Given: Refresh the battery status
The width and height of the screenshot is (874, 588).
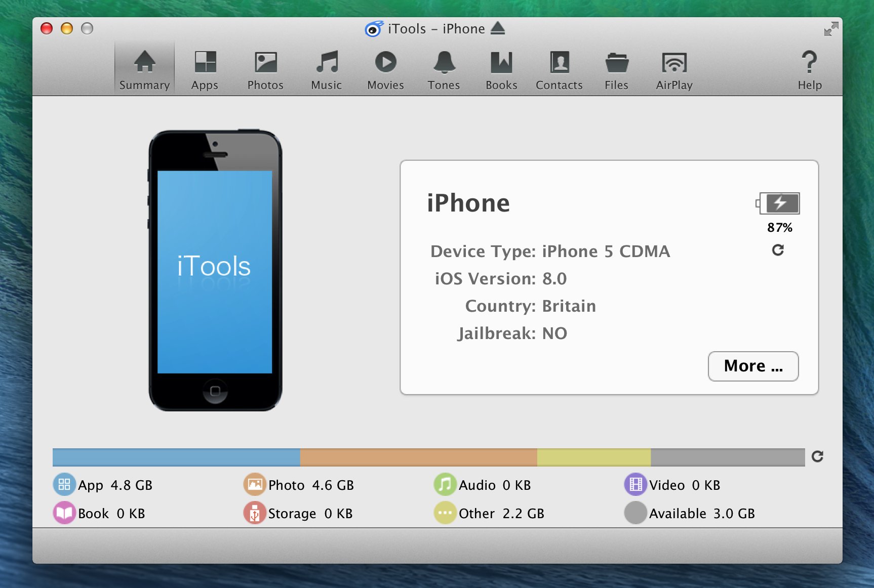Looking at the screenshot, I should coord(778,250).
